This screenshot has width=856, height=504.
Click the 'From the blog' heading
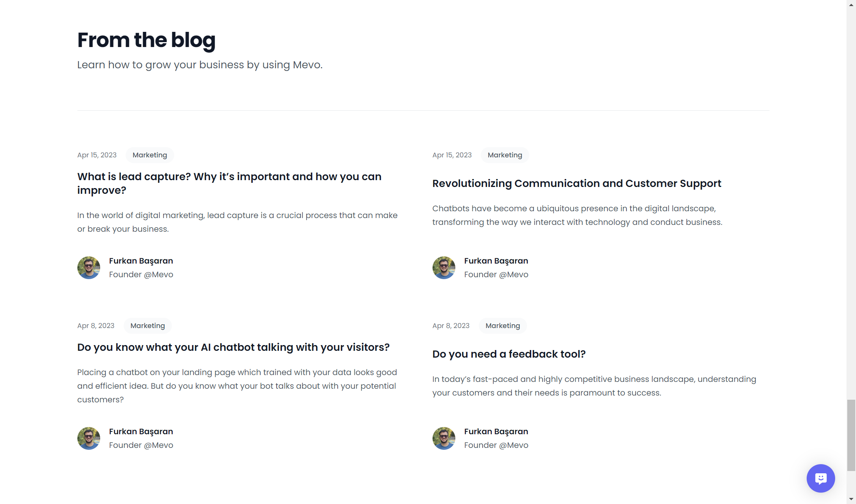point(146,40)
